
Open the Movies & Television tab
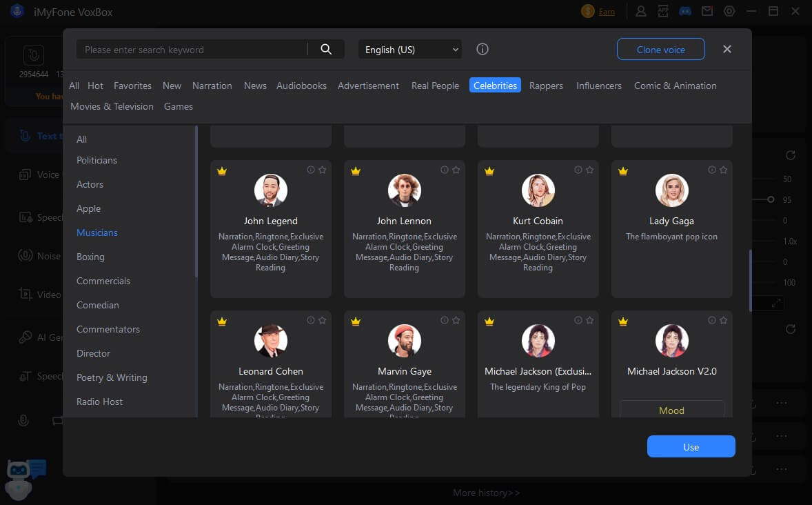click(x=112, y=106)
